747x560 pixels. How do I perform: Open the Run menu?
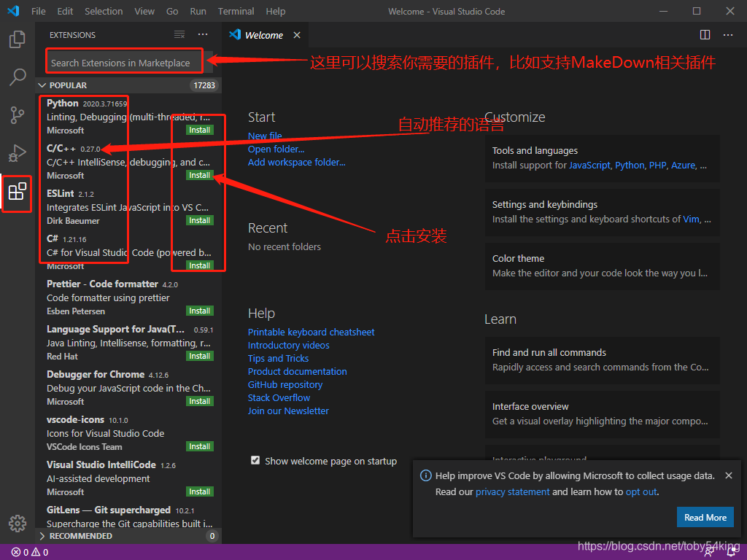pyautogui.click(x=198, y=11)
